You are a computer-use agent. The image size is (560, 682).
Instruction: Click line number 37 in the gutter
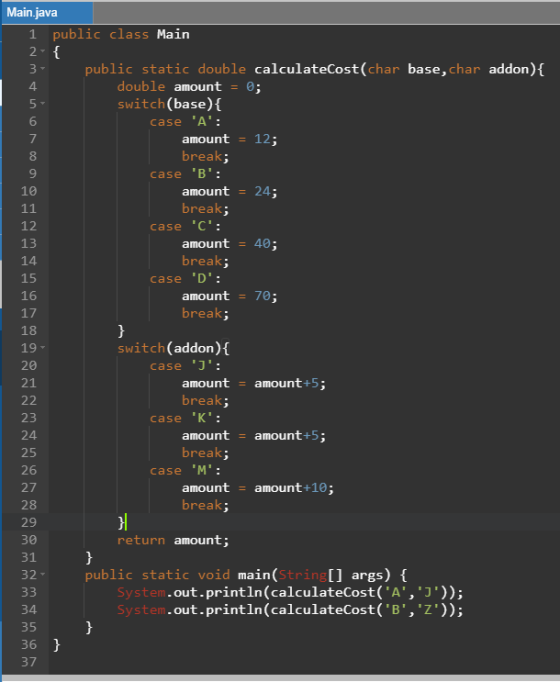29,662
